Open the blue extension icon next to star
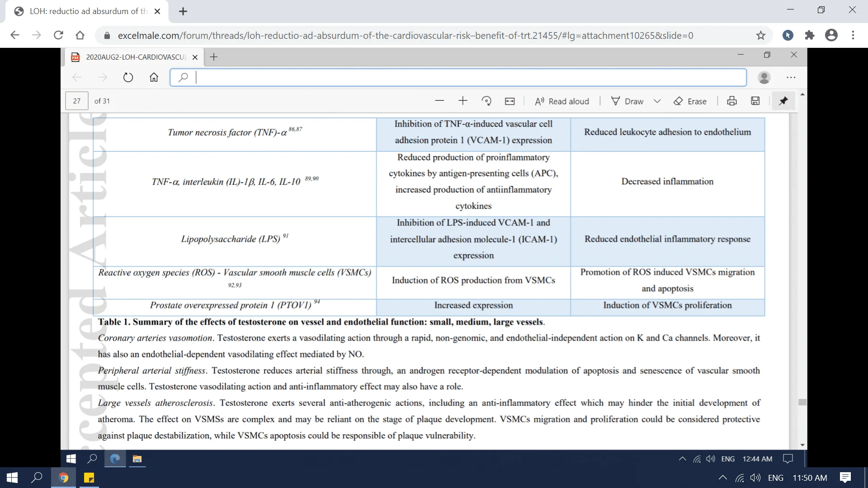Screen dimensions: 868x488 788,35
